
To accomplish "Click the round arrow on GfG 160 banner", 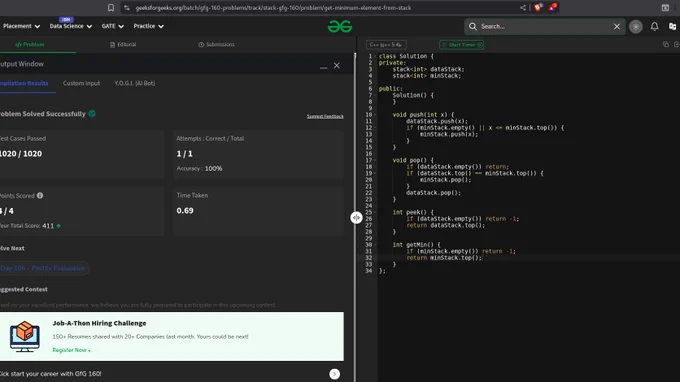I will (334, 374).
